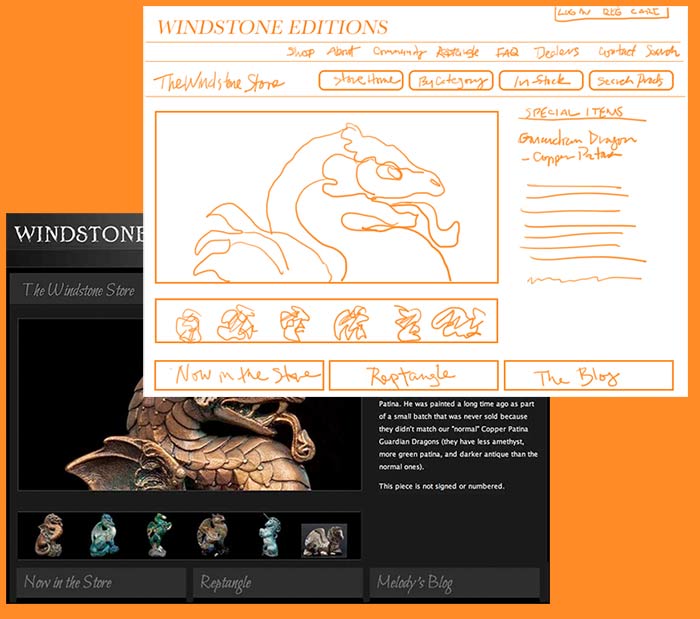
Task: Select first sketched thumbnail in wireframe strip
Action: (x=188, y=324)
